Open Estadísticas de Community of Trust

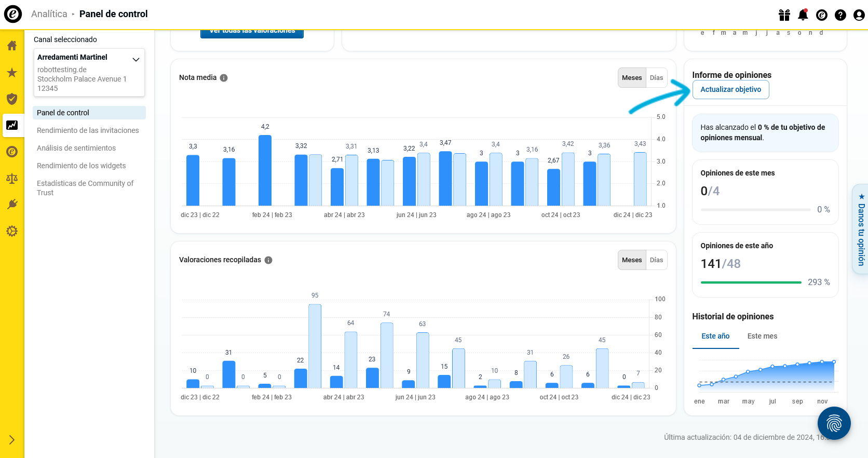pyautogui.click(x=85, y=188)
